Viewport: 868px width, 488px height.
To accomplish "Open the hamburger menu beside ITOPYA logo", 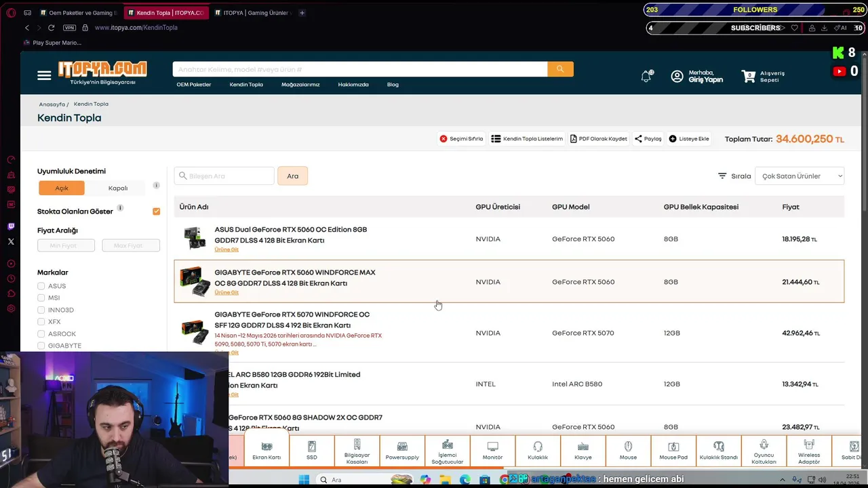I will pos(44,75).
